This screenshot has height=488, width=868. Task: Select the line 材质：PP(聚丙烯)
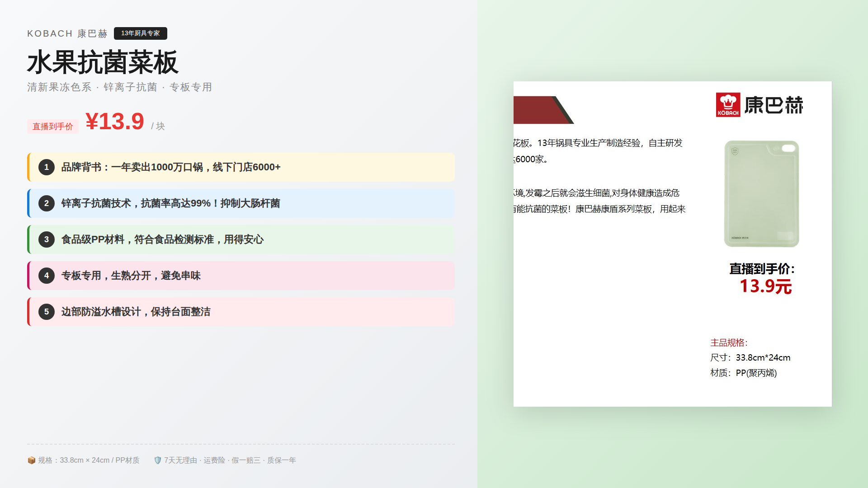point(744,373)
